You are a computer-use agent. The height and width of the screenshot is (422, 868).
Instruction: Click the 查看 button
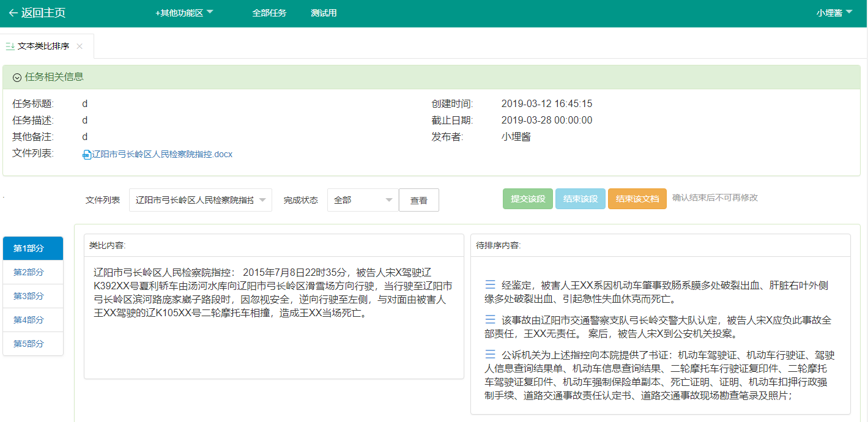pyautogui.click(x=418, y=200)
